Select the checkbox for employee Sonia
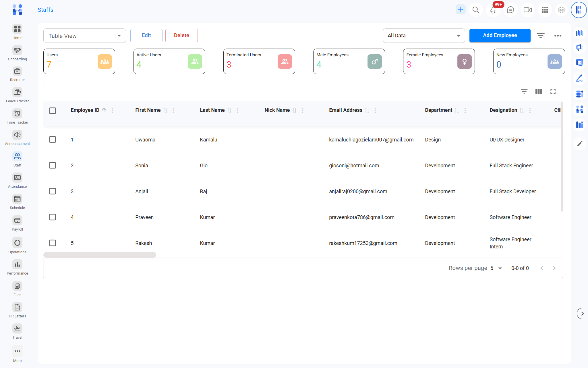 (53, 166)
